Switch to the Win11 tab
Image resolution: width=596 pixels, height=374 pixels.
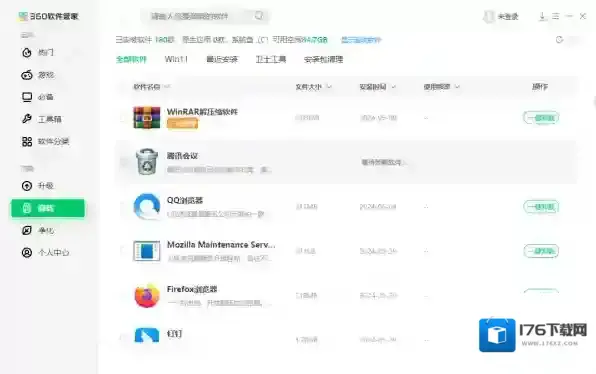click(176, 59)
